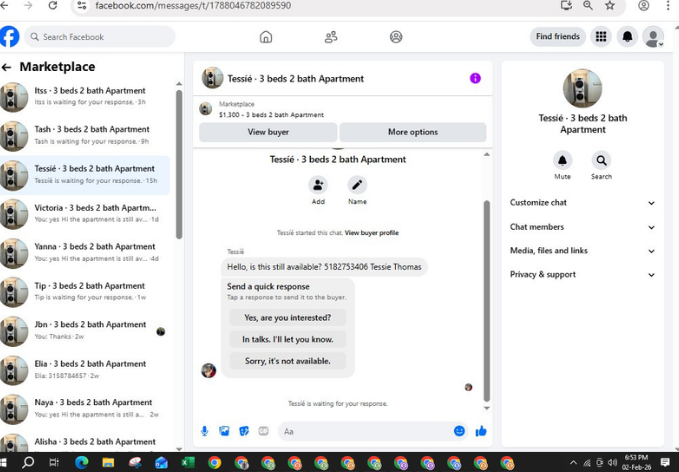Open the browser zoom magnifier icon
Screen dimensions: 679x472
tap(588, 5)
